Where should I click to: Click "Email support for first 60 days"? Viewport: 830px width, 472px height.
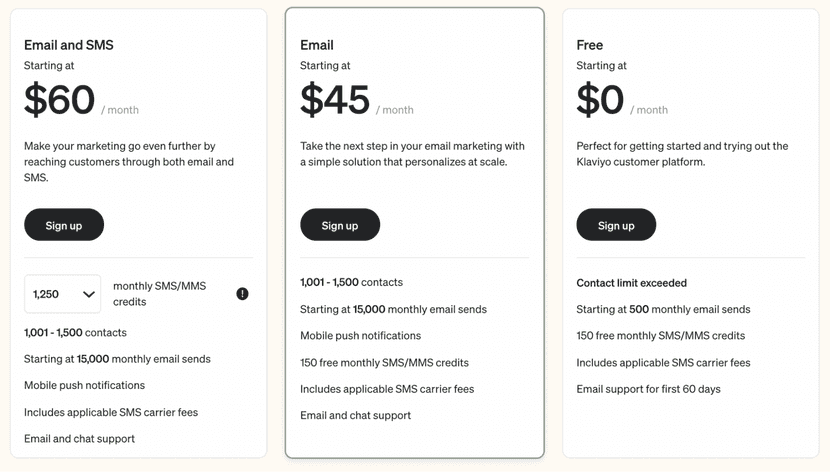tap(648, 389)
